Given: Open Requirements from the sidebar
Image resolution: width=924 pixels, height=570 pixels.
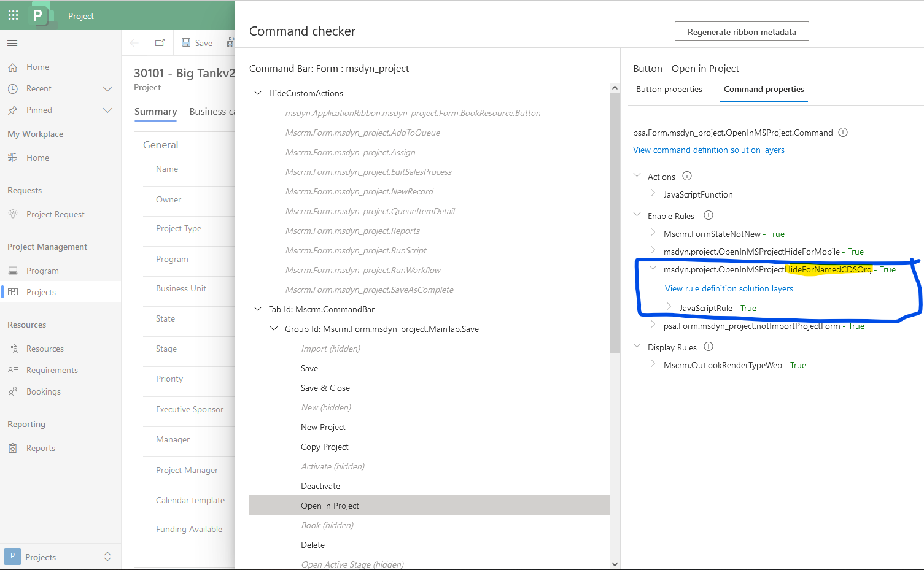Looking at the screenshot, I should 52,369.
